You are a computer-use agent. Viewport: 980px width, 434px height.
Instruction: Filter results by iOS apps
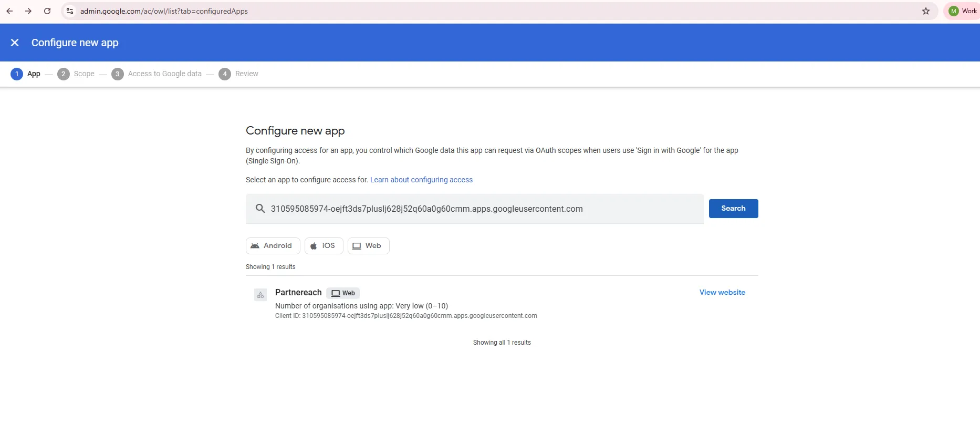pyautogui.click(x=324, y=246)
